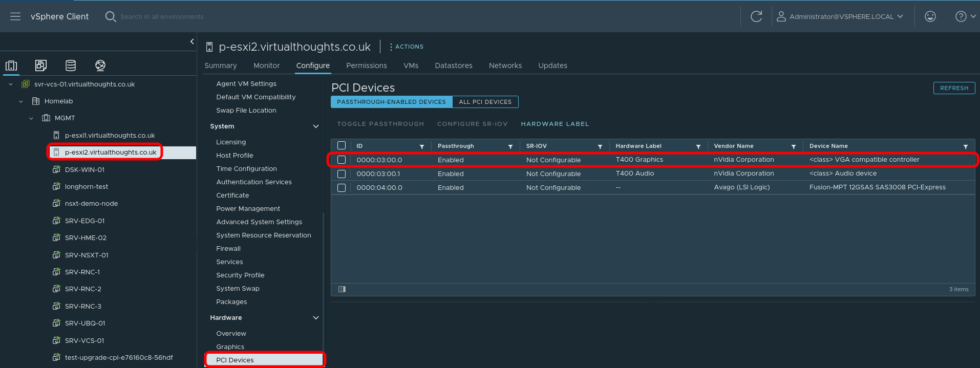Image resolution: width=980 pixels, height=368 pixels.
Task: Click the Homelab datacenter icon
Action: pyautogui.click(x=36, y=101)
